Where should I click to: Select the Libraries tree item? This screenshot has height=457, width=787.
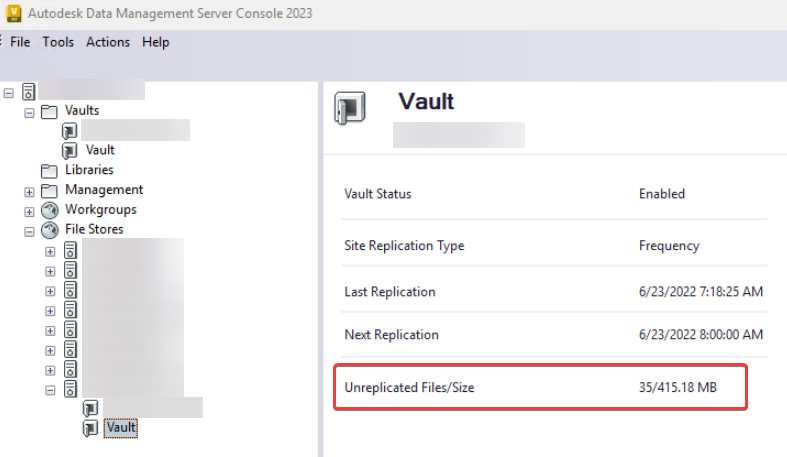pos(89,170)
